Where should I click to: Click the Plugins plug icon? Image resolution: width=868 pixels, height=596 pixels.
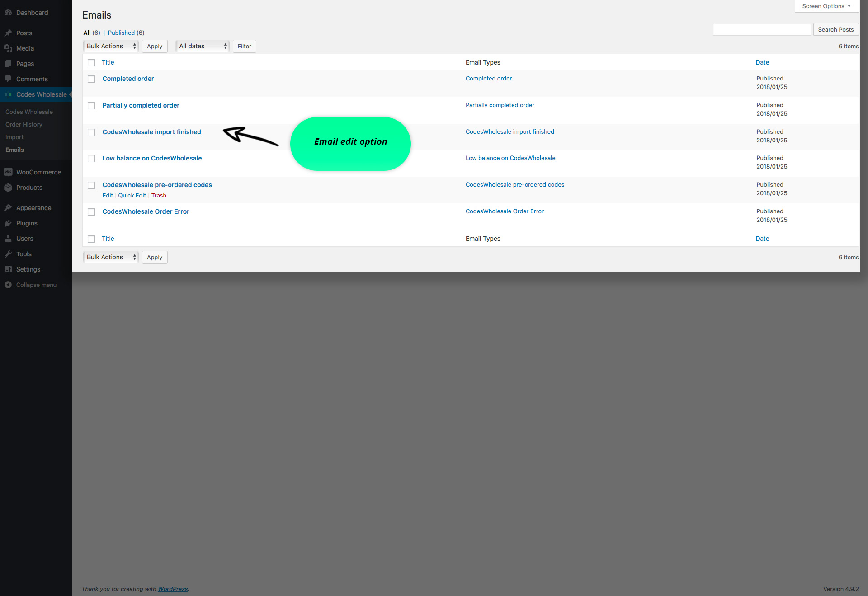tap(8, 223)
